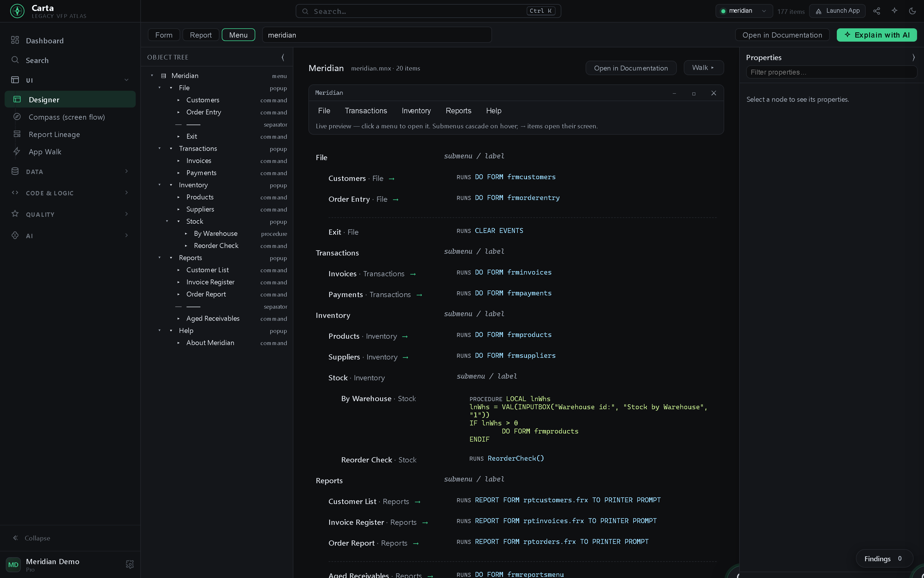
Task: Collapse the Reports popup node in tree
Action: coord(160,258)
